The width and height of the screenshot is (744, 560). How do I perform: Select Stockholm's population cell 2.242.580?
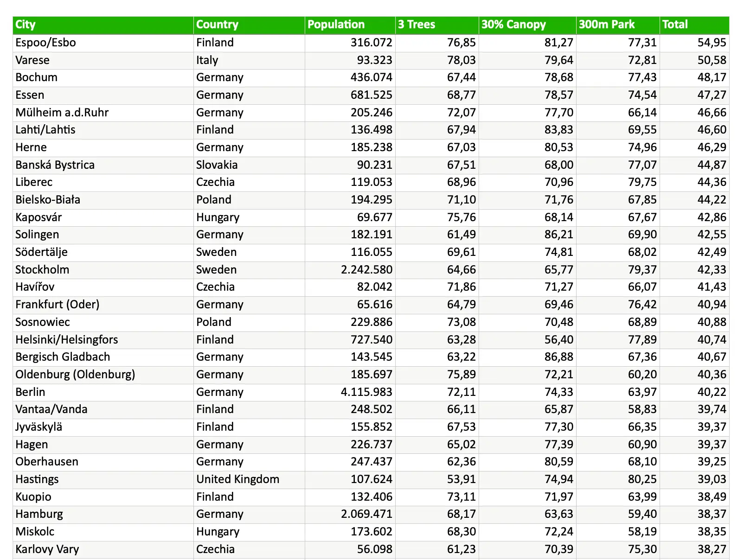pos(350,270)
